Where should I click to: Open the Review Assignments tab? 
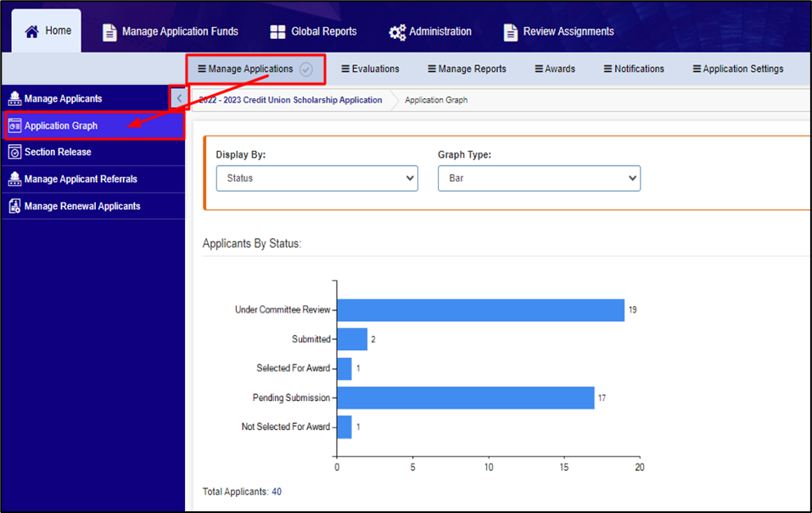[559, 31]
